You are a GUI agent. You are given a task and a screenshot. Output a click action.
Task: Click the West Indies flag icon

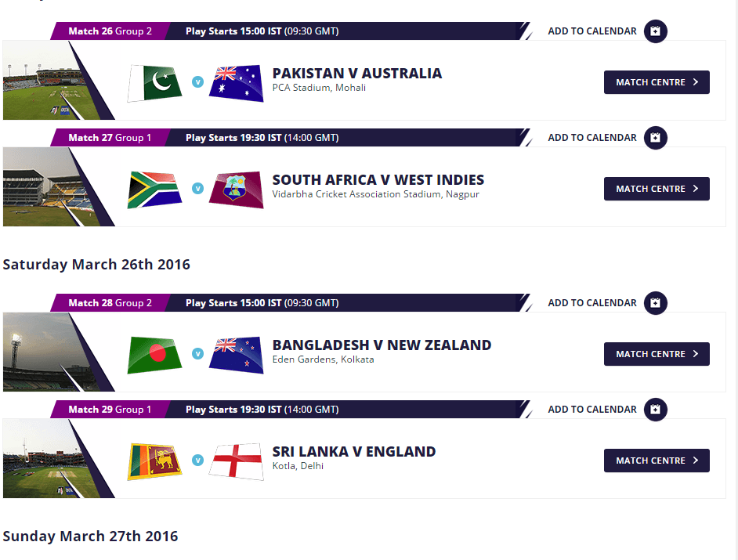click(x=236, y=189)
